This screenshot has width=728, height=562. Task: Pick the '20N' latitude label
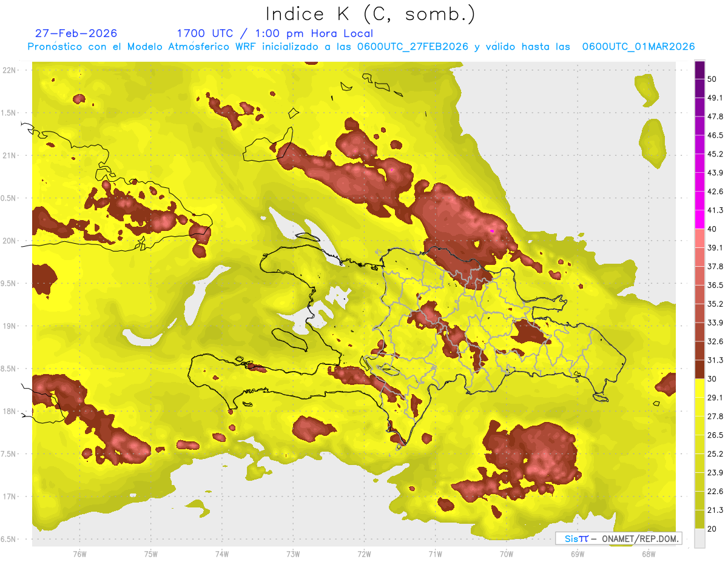(10, 241)
